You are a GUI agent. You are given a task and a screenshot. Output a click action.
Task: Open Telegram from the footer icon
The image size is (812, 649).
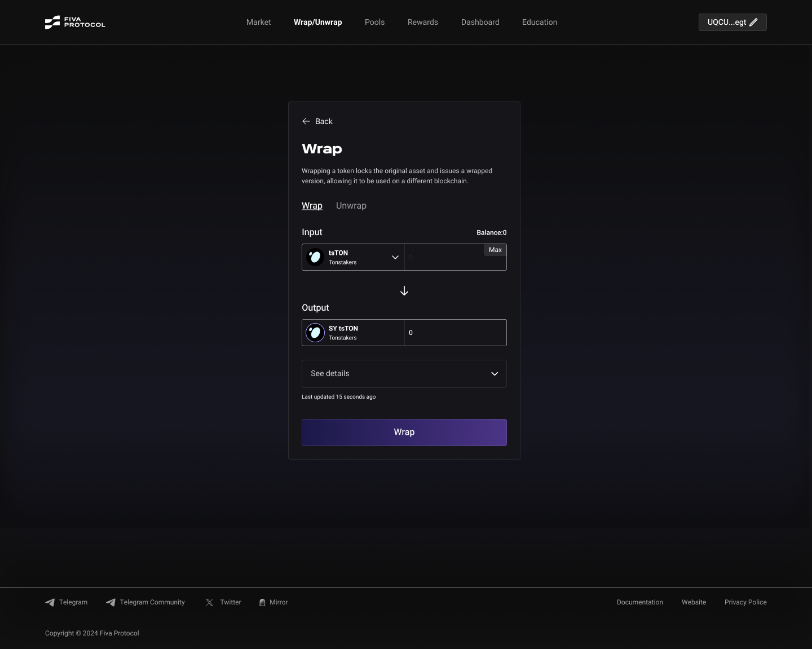pyautogui.click(x=50, y=602)
